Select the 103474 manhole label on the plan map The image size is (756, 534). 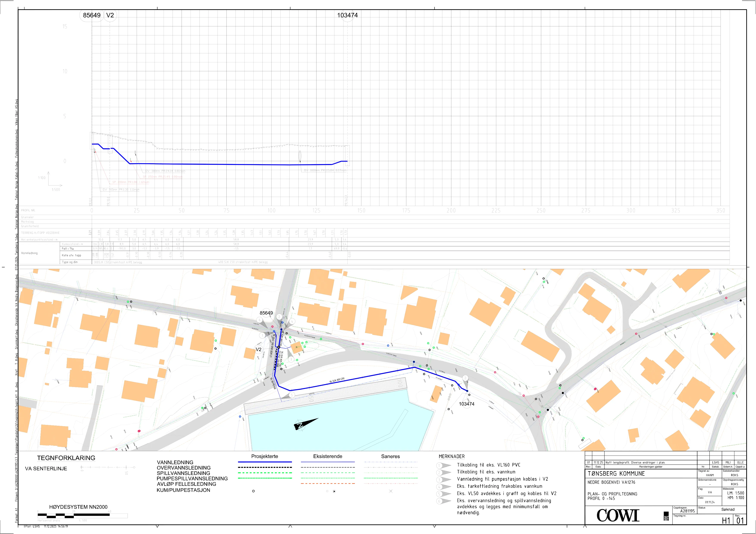(467, 404)
